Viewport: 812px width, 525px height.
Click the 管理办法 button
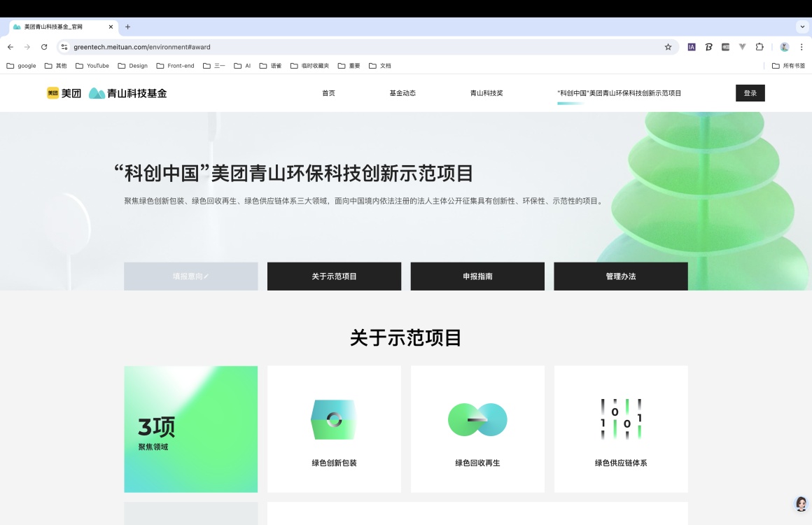pos(621,276)
